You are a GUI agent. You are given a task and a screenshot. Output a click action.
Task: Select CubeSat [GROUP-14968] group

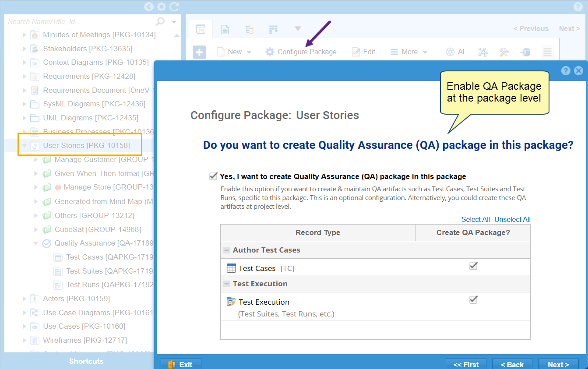coord(98,229)
